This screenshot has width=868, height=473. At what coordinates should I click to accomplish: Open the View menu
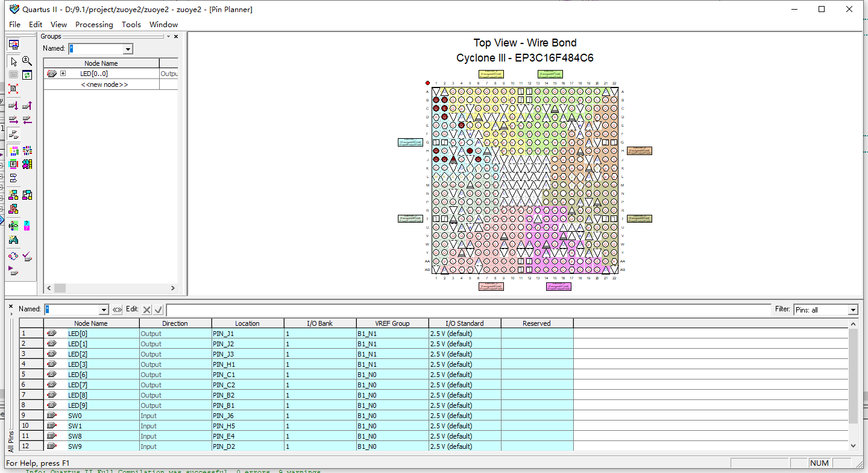(58, 25)
